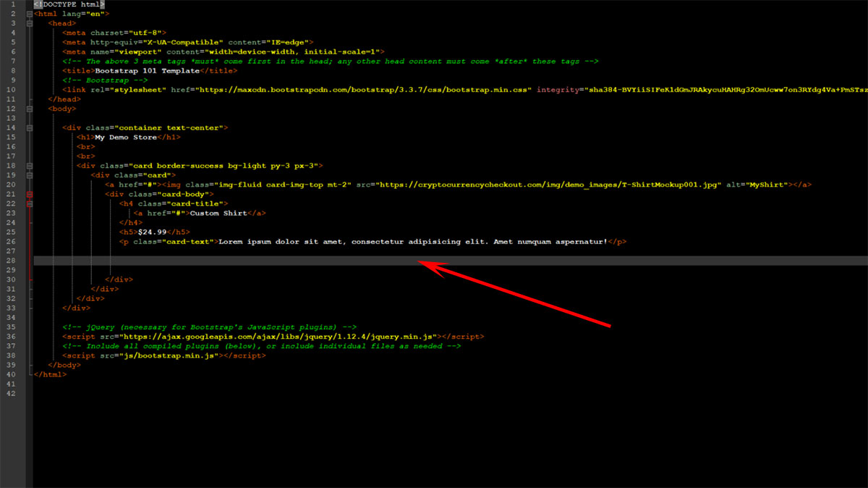Screen dimensions: 868x488
Task: Click the closing div on line 32
Action: click(x=90, y=298)
